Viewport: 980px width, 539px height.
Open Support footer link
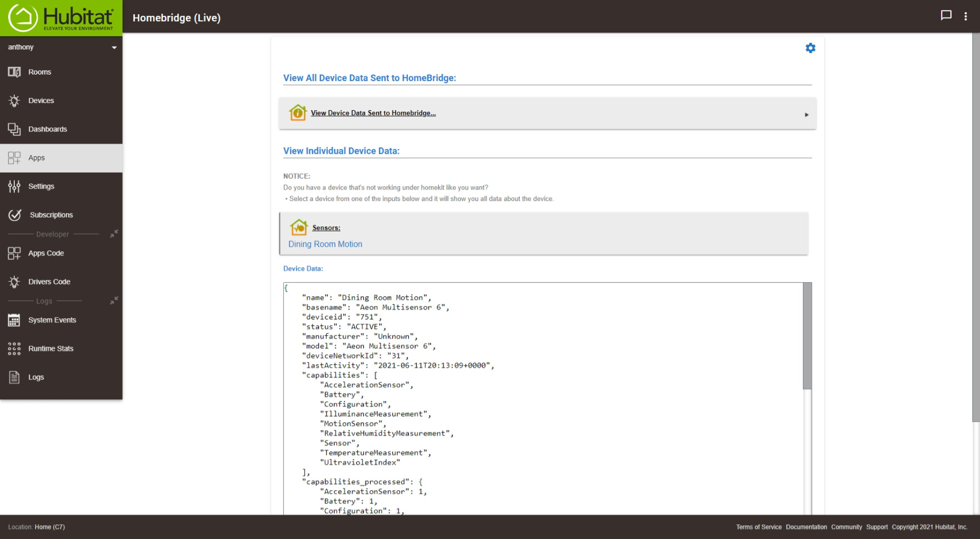pyautogui.click(x=877, y=527)
